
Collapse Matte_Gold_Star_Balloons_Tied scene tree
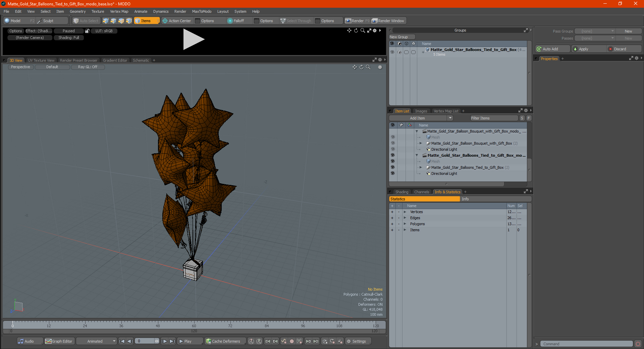pos(417,155)
